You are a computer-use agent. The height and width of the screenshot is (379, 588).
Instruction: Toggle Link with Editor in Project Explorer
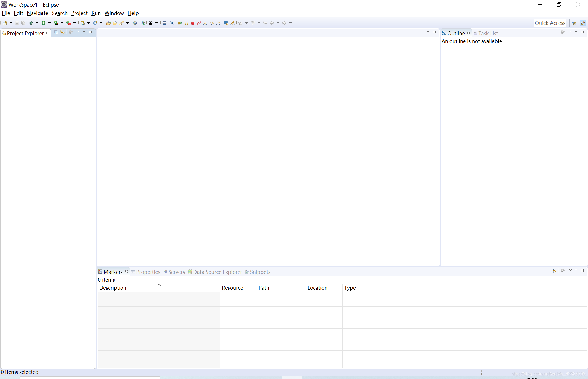(63, 32)
